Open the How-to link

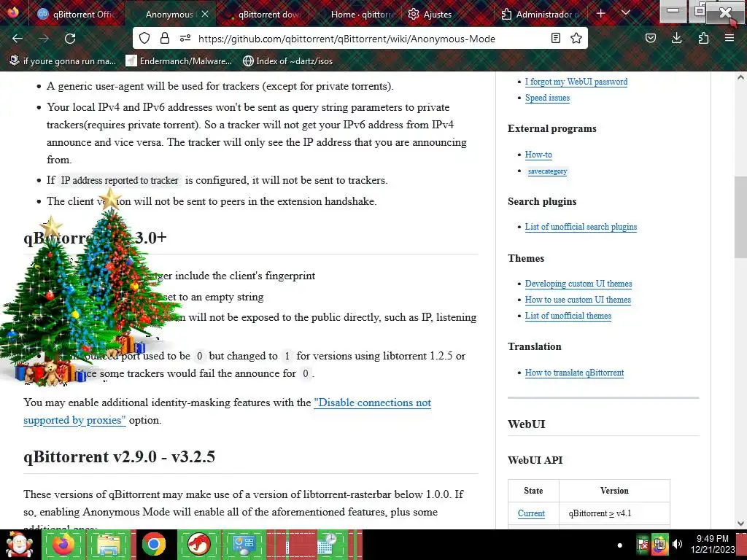click(x=538, y=155)
